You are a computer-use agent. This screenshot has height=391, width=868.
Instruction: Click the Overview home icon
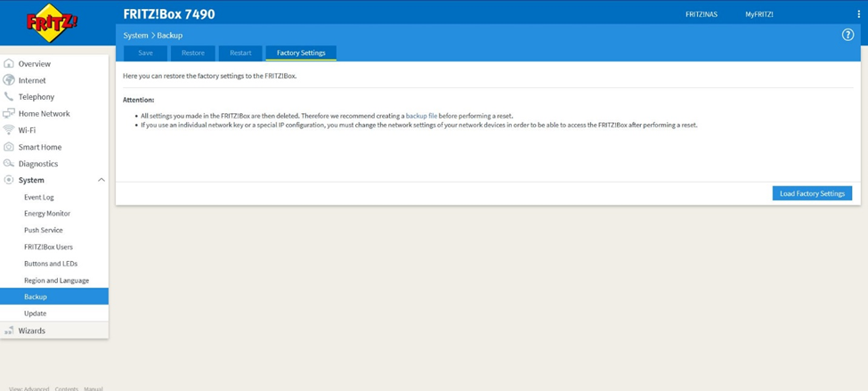tap(9, 64)
